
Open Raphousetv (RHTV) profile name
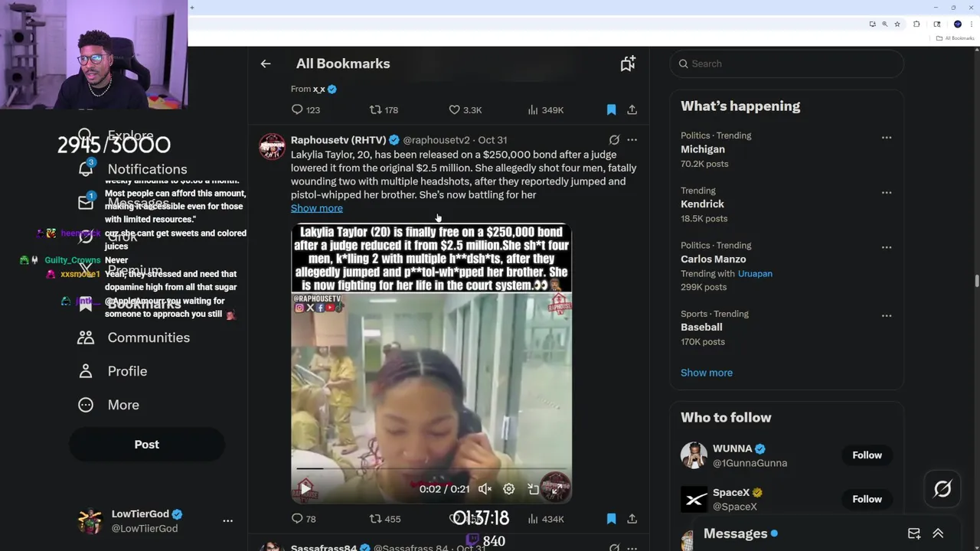click(338, 140)
